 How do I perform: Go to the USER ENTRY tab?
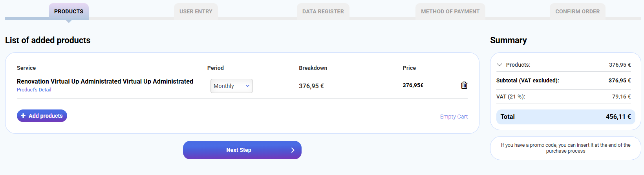(x=196, y=11)
